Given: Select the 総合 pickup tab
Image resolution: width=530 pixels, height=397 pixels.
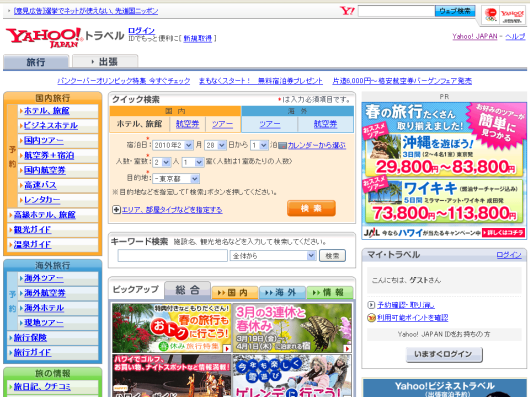Looking at the screenshot, I should point(188,290).
